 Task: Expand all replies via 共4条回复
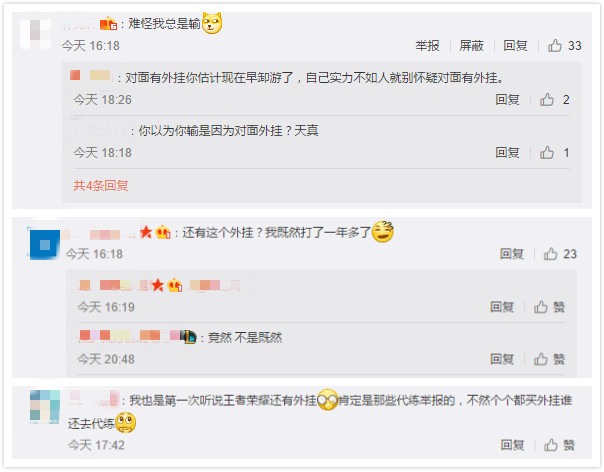point(101,186)
